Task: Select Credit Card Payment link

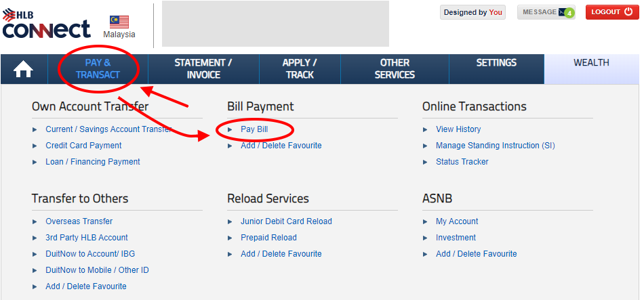Action: [x=83, y=146]
